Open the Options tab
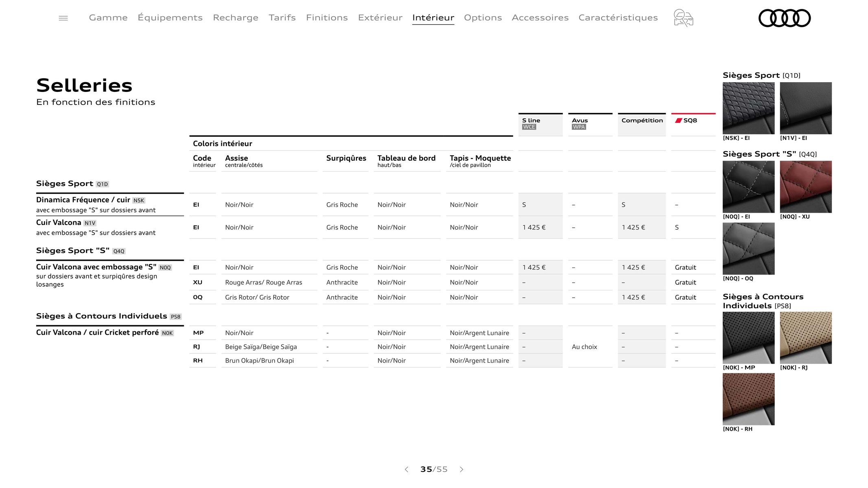 483,17
